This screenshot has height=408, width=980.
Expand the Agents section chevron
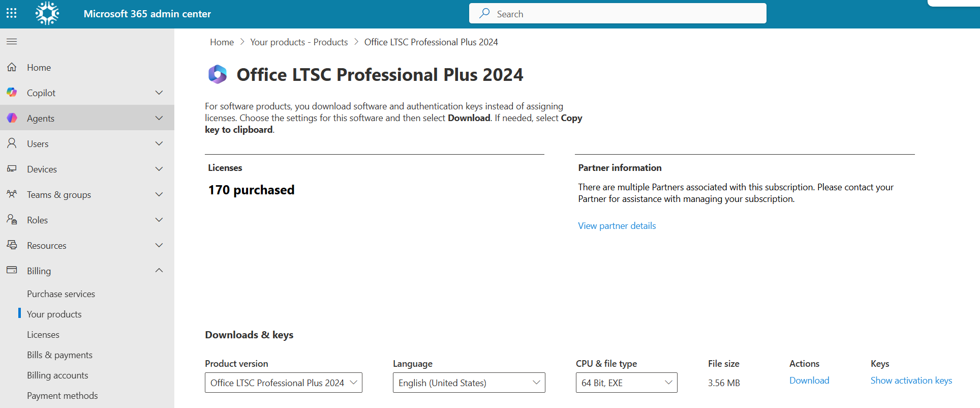click(159, 118)
